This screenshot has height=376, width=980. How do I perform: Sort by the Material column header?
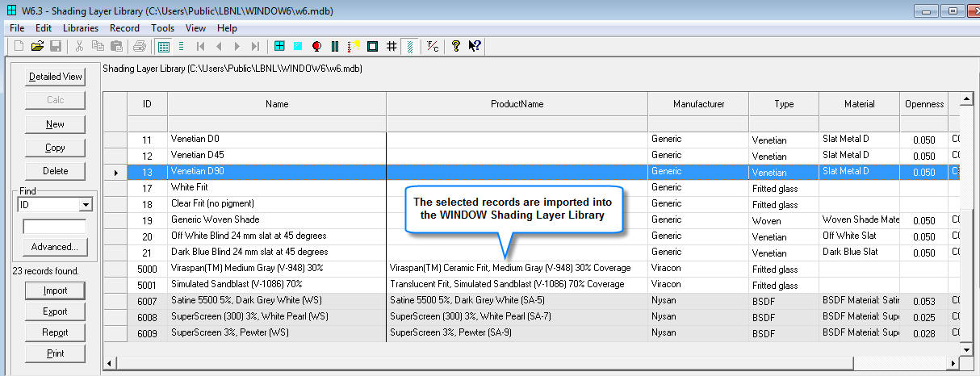click(860, 104)
